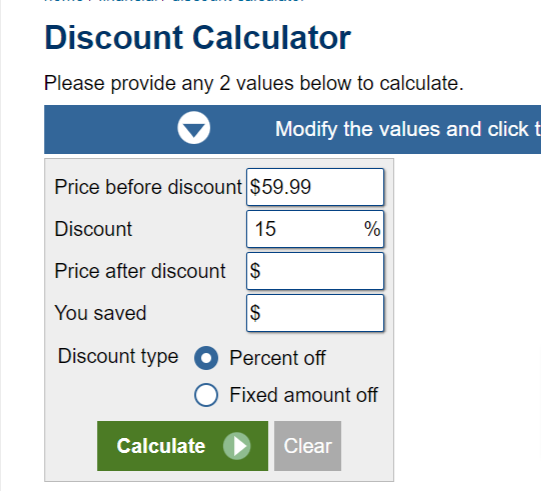Viewport: 541px width, 491px height.
Task: Click the Discount field containing 15
Action: [315, 229]
